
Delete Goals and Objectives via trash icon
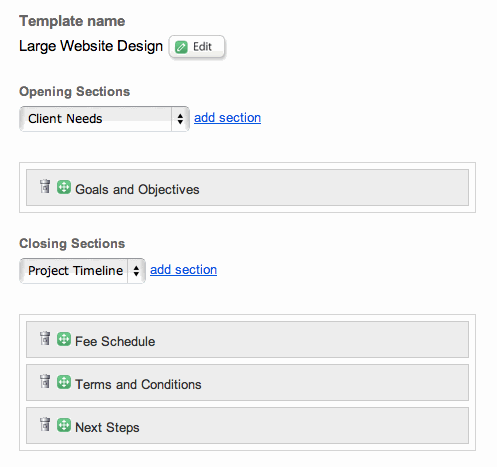pos(45,186)
